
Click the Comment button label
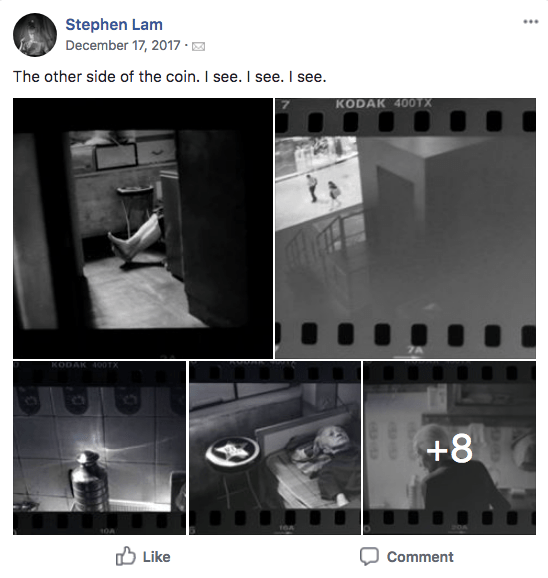[420, 557]
